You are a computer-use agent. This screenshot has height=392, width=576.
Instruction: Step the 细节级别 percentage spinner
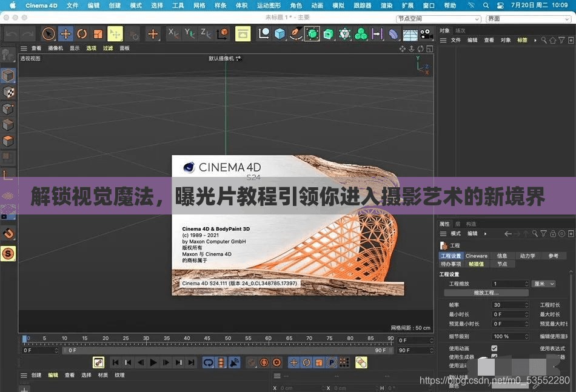(x=526, y=336)
